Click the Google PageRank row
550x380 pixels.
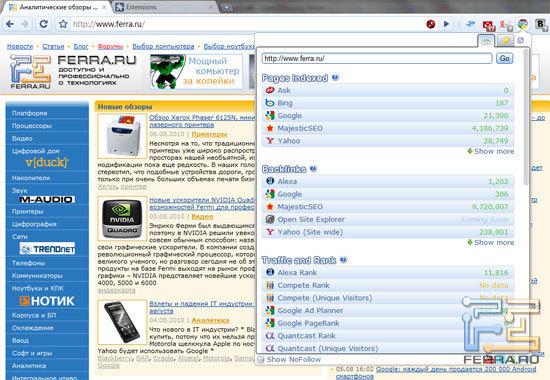(x=388, y=323)
